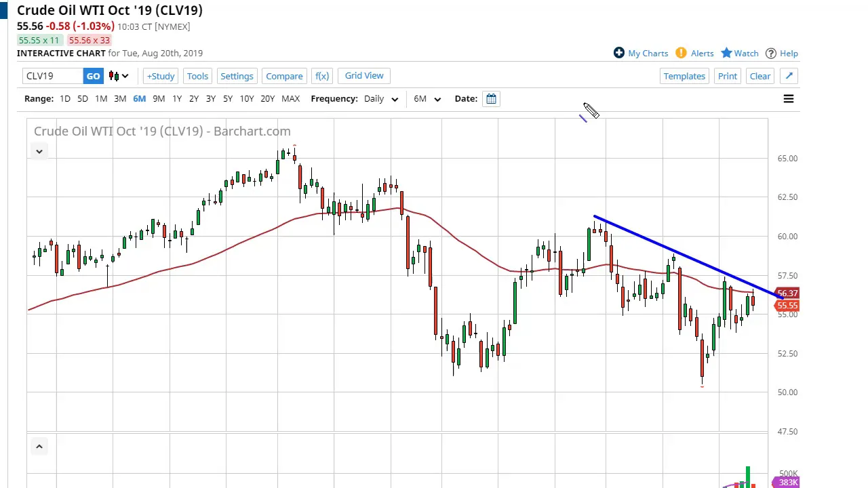The image size is (868, 488).
Task: Select the 20Y range
Action: (x=268, y=99)
